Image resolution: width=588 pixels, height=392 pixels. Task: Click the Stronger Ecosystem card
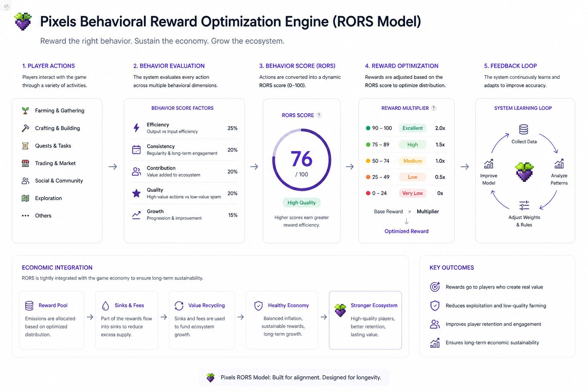click(366, 320)
